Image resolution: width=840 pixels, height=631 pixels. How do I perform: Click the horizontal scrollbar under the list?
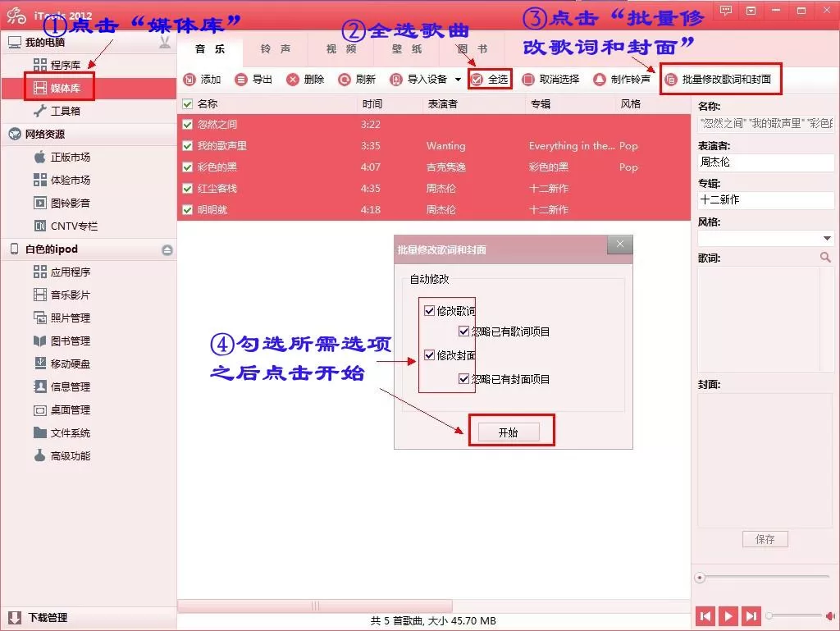coord(315,606)
